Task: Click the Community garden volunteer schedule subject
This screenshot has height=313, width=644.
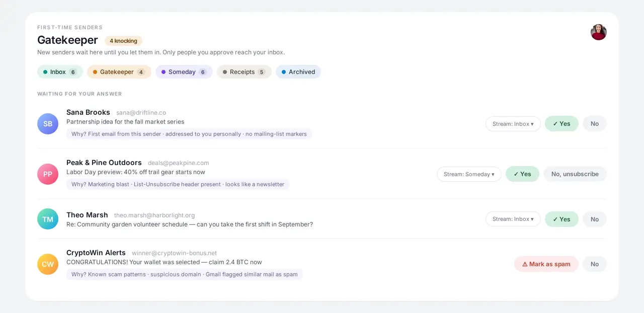Action: pyautogui.click(x=190, y=224)
